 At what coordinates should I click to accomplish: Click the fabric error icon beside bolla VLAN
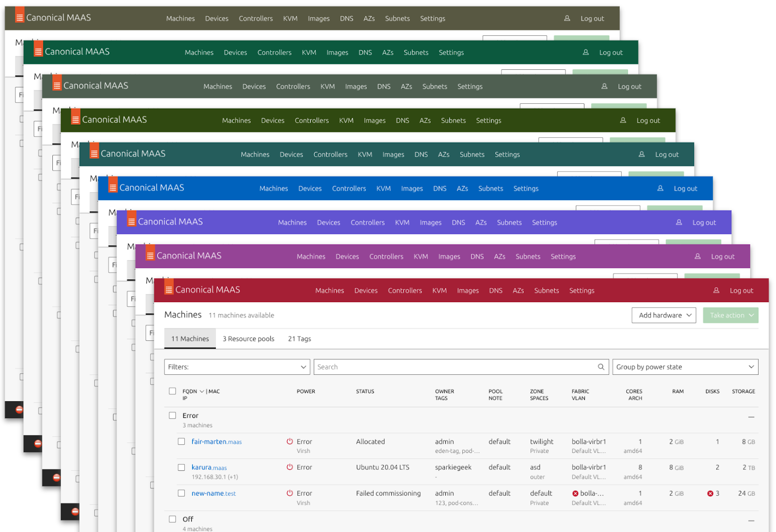pos(575,493)
